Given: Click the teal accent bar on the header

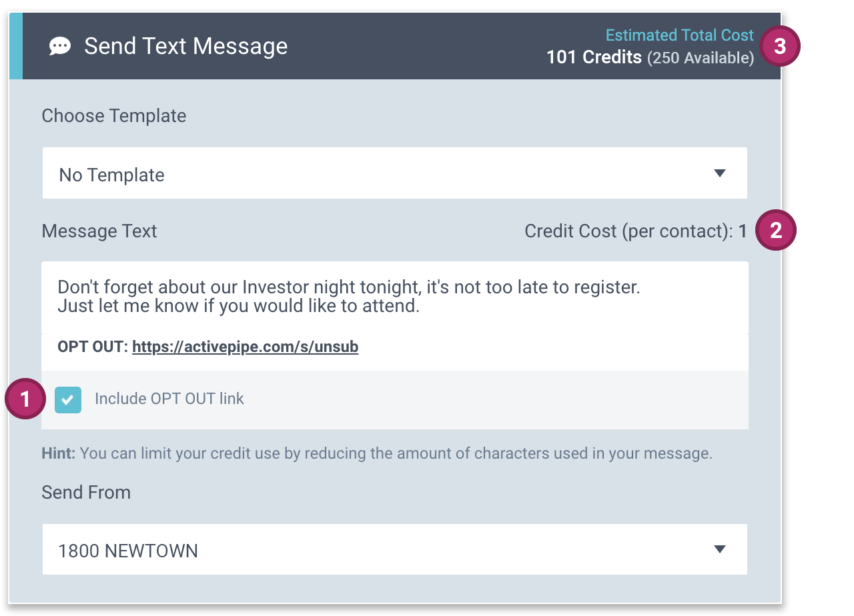Looking at the screenshot, I should [x=15, y=46].
